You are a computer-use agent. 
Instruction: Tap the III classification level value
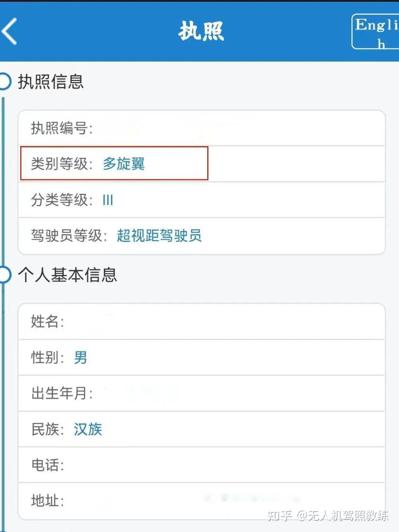[x=107, y=200]
